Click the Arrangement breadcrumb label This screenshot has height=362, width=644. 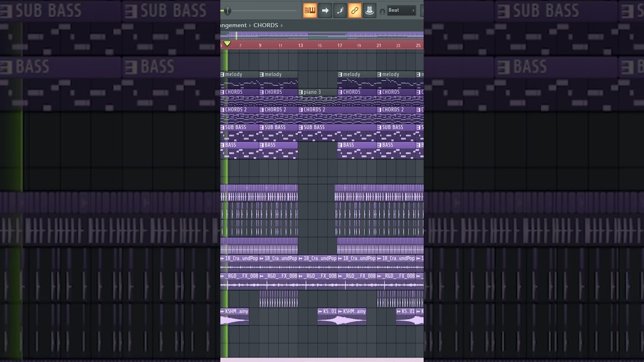pyautogui.click(x=233, y=25)
